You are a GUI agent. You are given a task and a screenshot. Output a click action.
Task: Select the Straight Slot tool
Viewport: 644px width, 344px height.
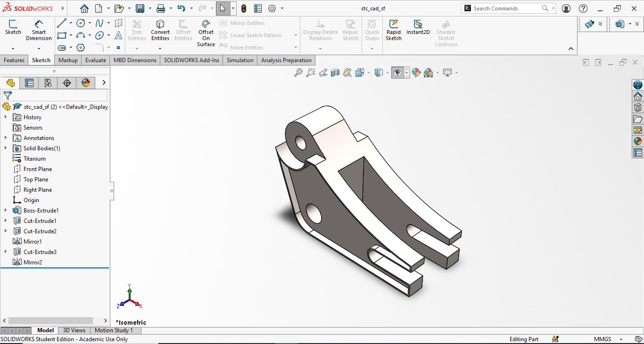62,48
